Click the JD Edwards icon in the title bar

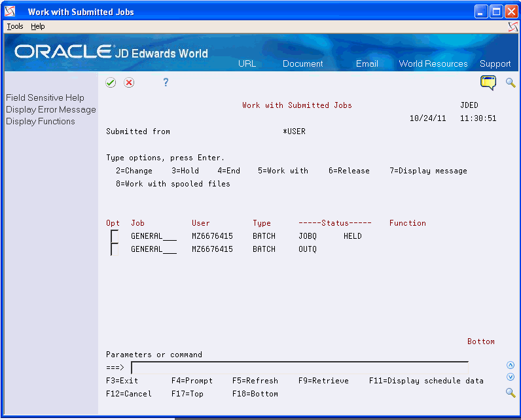pos(10,12)
